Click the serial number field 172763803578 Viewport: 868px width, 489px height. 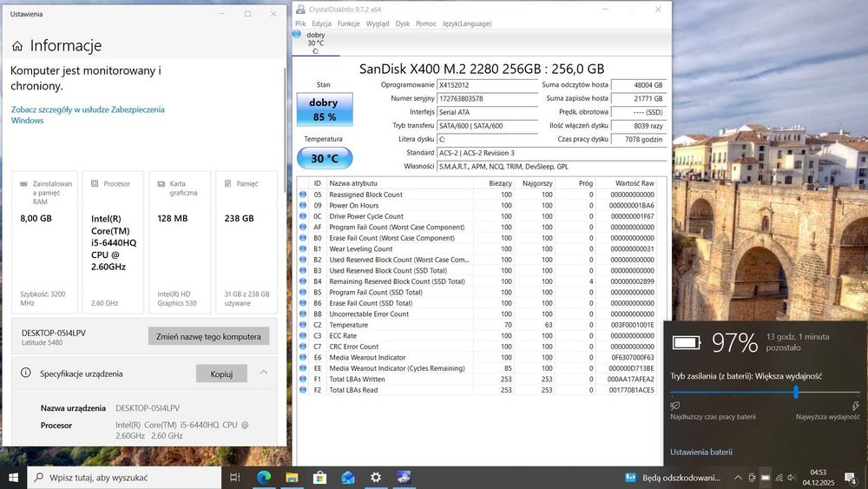[x=487, y=98]
